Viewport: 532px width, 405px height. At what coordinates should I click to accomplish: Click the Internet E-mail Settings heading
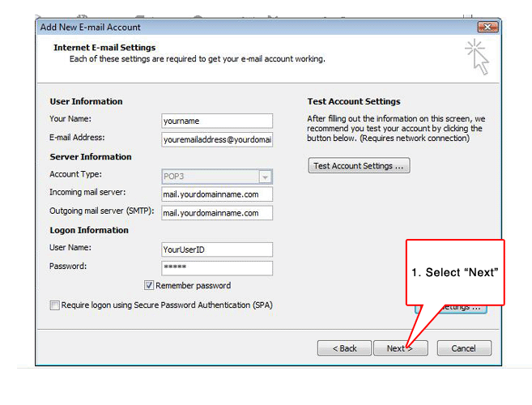(x=104, y=48)
